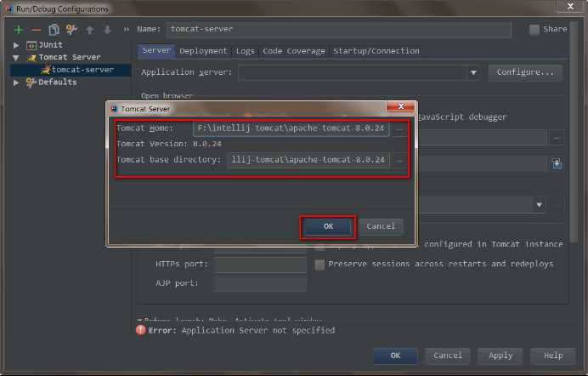Close the Tomcat Server dialog
This screenshot has height=376, width=588.
click(x=400, y=106)
